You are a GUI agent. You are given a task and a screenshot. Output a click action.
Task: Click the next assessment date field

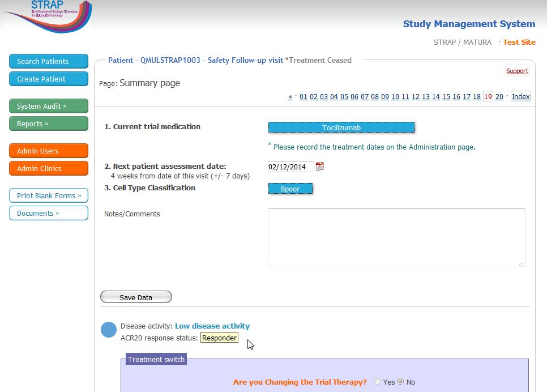[290, 167]
